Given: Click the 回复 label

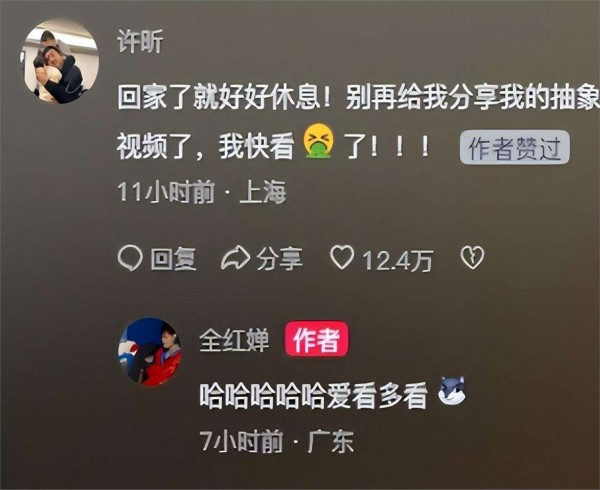Looking at the screenshot, I should coord(173,259).
